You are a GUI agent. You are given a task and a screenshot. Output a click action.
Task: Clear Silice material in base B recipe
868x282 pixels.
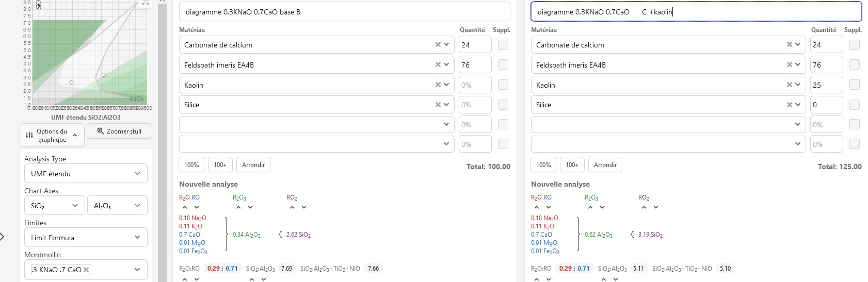pyautogui.click(x=438, y=105)
